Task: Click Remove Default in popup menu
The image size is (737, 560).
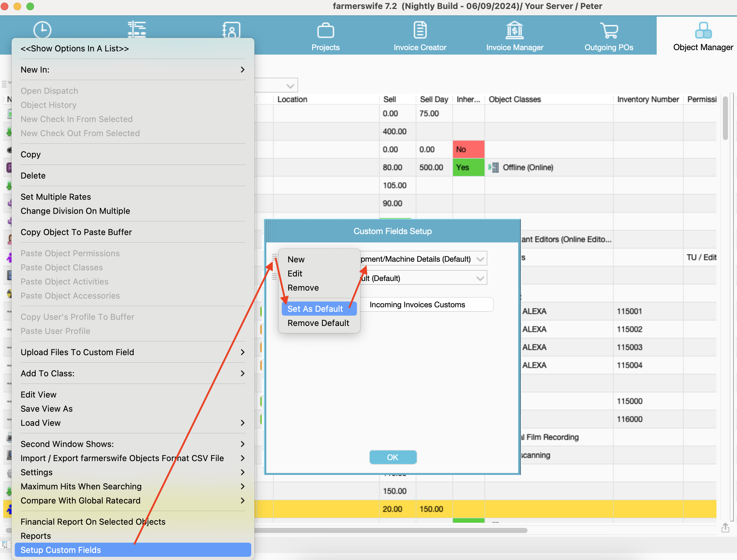Action: pyautogui.click(x=318, y=323)
